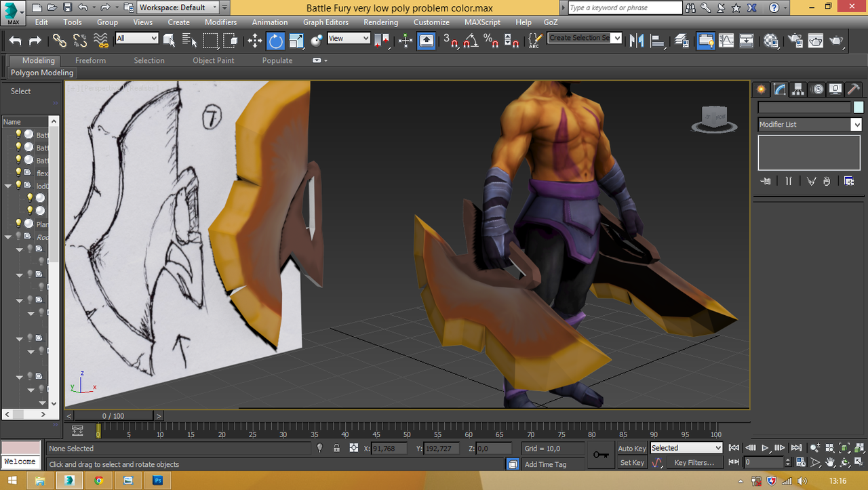Image resolution: width=868 pixels, height=490 pixels.
Task: Toggle visibility bulb of Plan row
Action: pos(18,224)
